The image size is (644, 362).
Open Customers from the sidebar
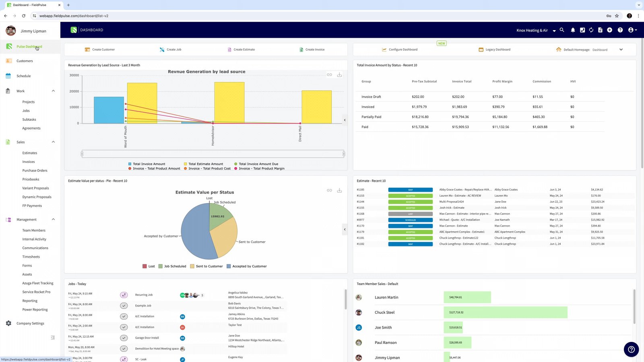[24, 61]
